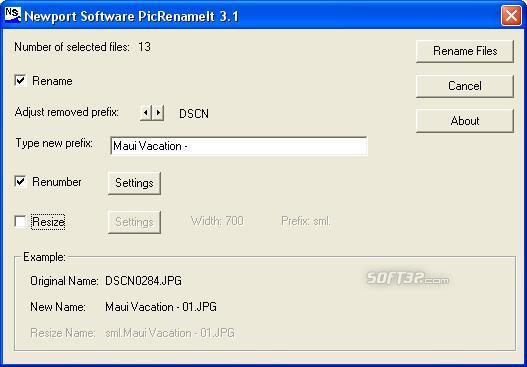Open Renumber Settings button
The height and width of the screenshot is (367, 527).
[x=134, y=183]
